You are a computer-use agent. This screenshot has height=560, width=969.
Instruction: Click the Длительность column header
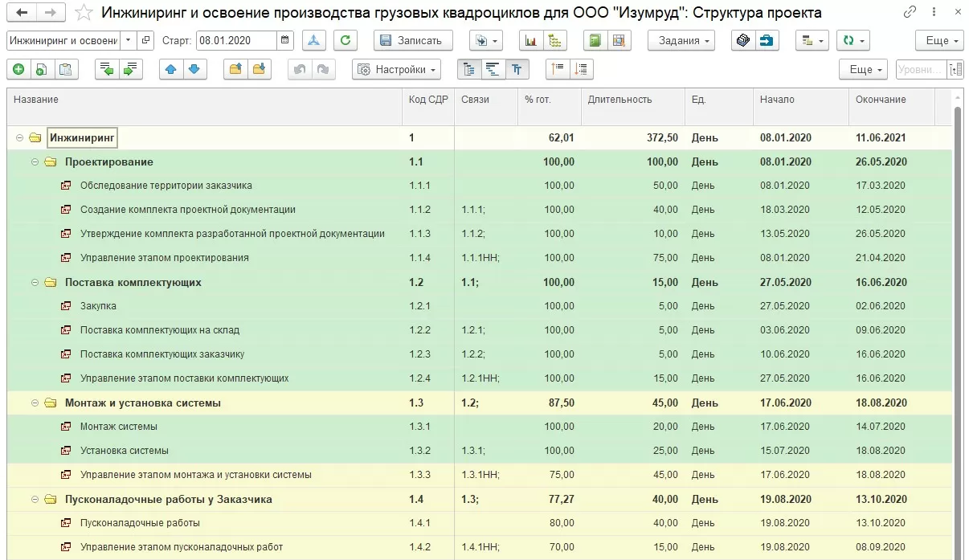[619, 100]
